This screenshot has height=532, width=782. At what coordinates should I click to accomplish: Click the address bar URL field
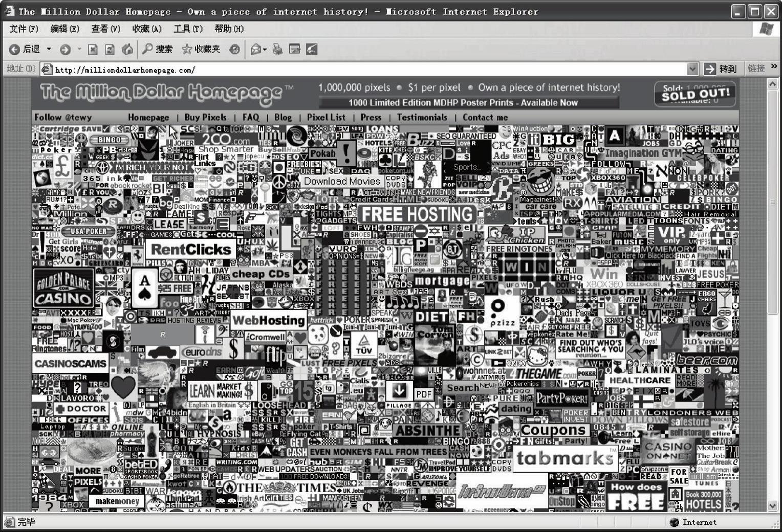pos(370,70)
